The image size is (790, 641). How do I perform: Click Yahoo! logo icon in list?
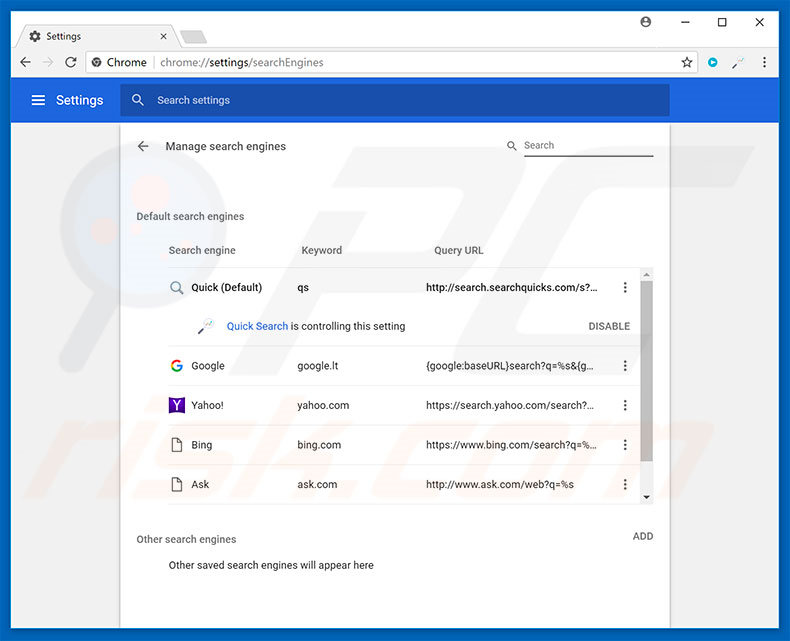pos(176,405)
